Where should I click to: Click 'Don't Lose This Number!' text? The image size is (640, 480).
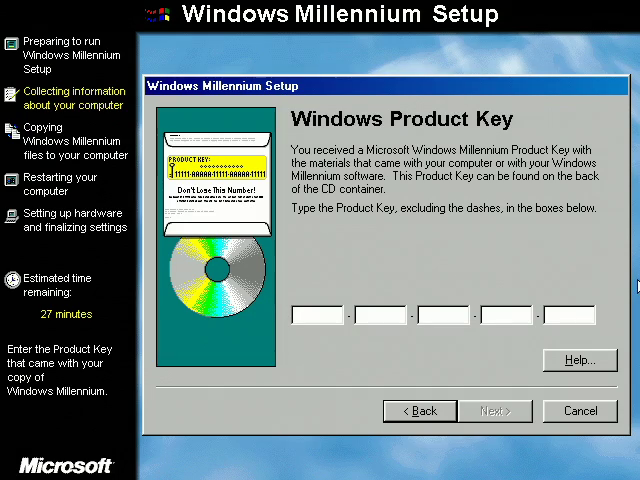pos(216,190)
